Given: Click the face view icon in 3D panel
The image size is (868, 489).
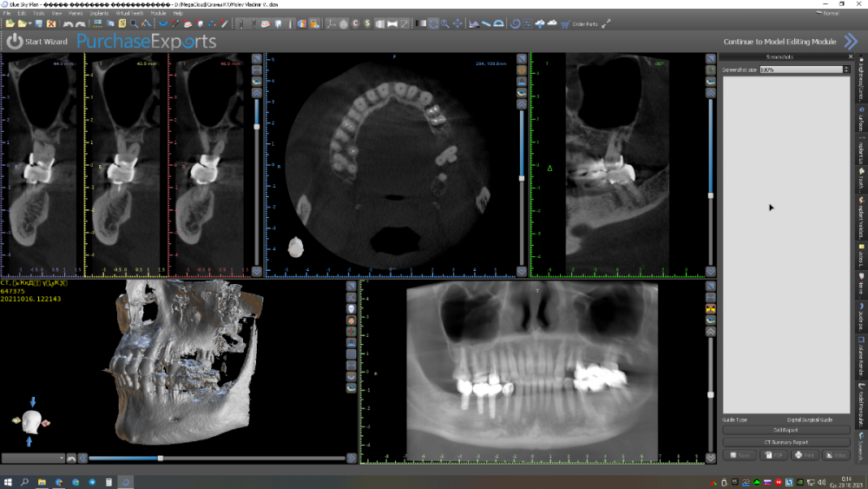Looking at the screenshot, I should click(x=351, y=320).
